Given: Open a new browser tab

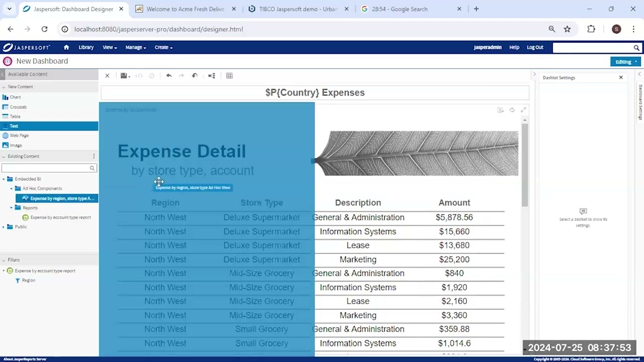Looking at the screenshot, I should pyautogui.click(x=476, y=9).
